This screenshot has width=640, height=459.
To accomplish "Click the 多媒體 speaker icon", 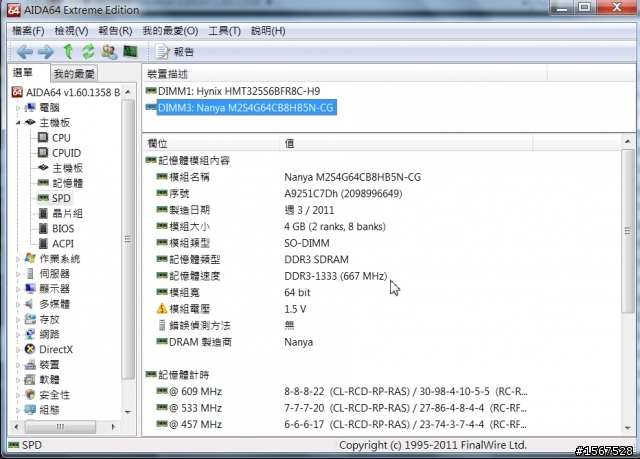I will pyautogui.click(x=29, y=304).
